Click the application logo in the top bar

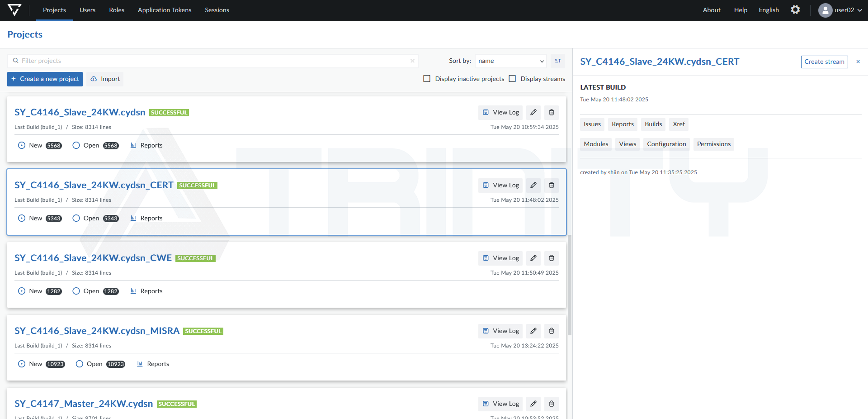[x=14, y=10]
